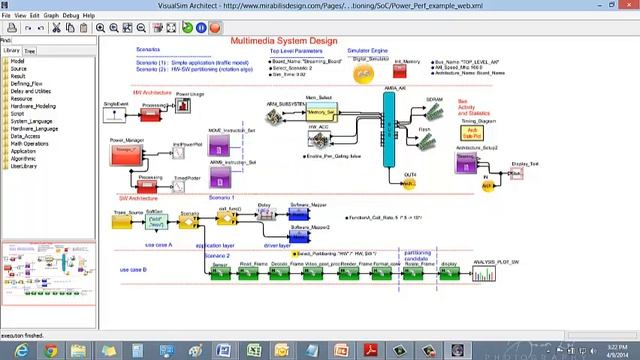Click the Zoom Out magnifier icon
This screenshot has width=640, height=360.
pos(141,28)
